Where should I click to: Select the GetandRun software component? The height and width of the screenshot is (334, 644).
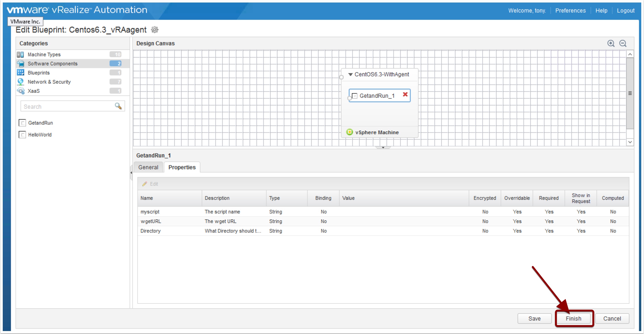(40, 123)
